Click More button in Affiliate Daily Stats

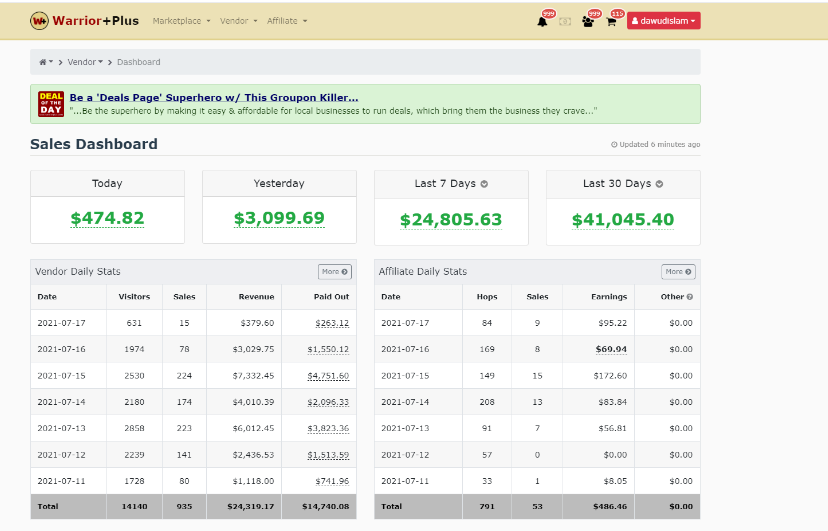678,272
